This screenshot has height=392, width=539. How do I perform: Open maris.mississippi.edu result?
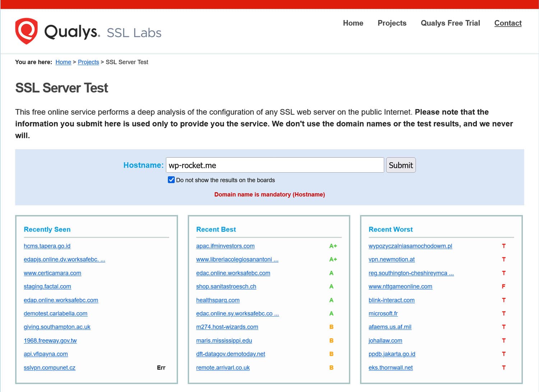point(224,341)
